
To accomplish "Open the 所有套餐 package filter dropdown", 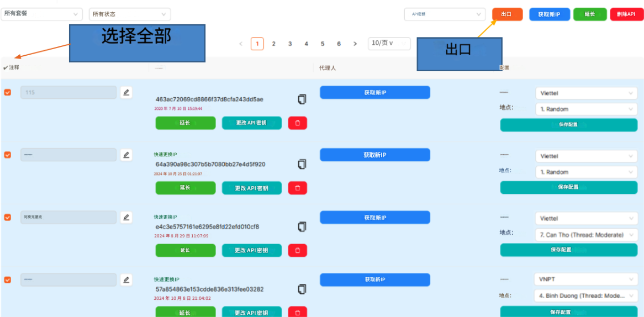I will pyautogui.click(x=41, y=14).
